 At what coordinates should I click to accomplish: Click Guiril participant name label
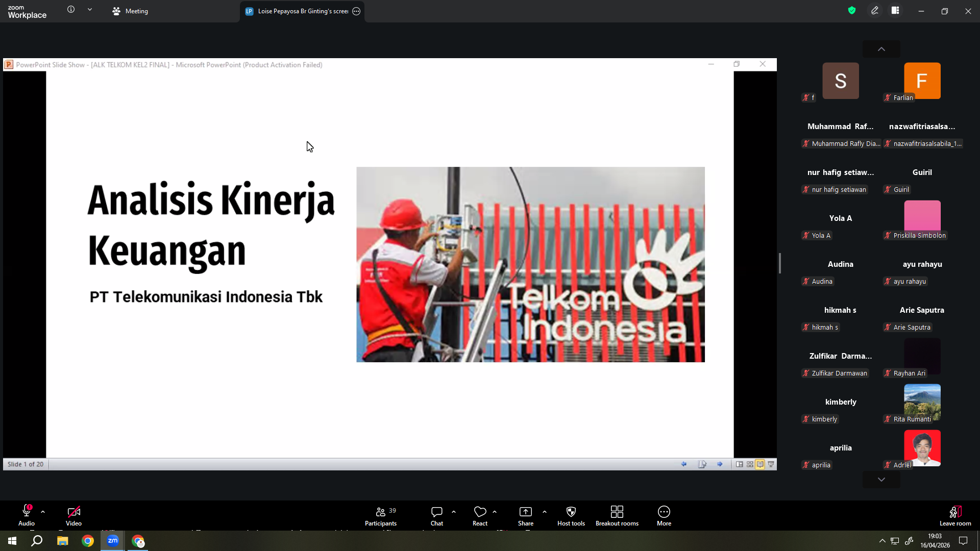(897, 190)
